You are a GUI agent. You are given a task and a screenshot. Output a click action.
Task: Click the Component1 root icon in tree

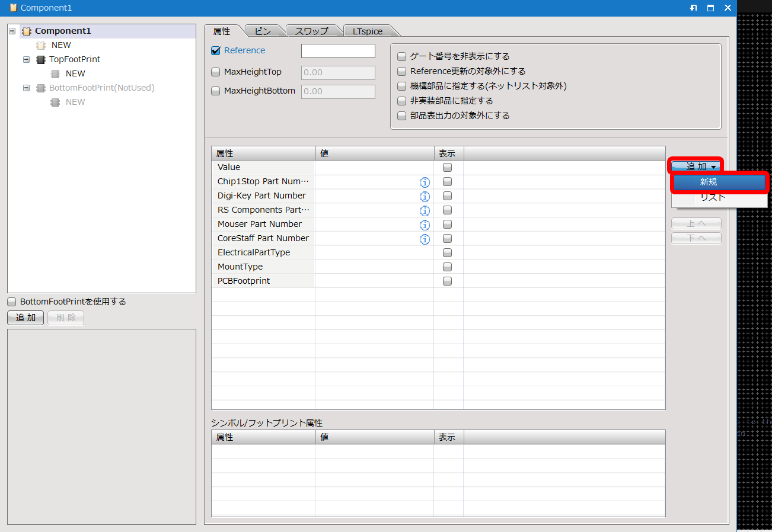click(27, 31)
